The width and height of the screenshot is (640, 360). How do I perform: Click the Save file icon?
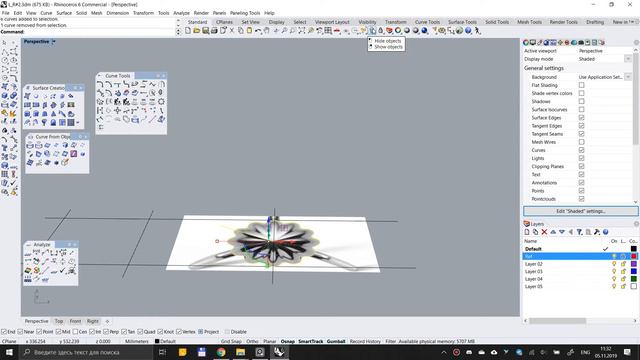tap(205, 31)
